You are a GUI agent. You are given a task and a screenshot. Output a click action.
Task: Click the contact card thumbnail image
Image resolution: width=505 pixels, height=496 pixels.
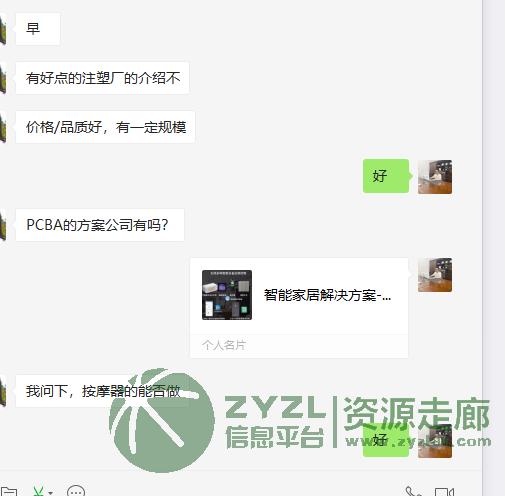(x=227, y=295)
